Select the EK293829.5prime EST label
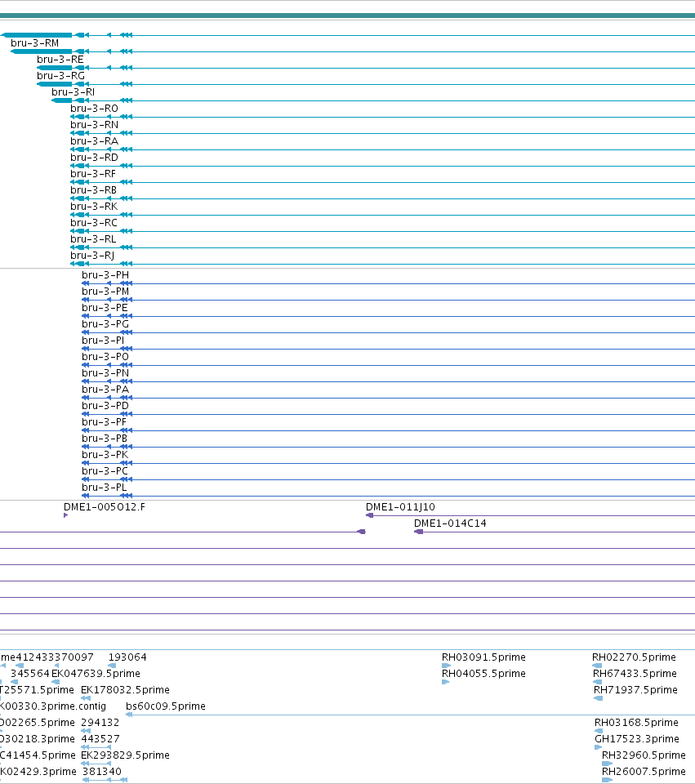This screenshot has height=784, width=695. [x=125, y=755]
